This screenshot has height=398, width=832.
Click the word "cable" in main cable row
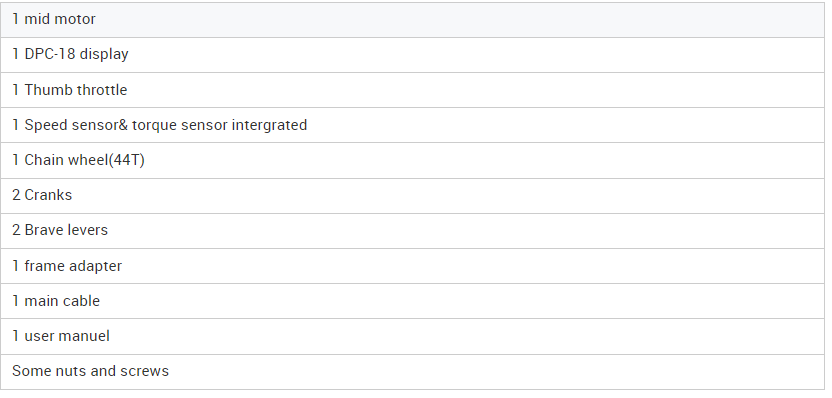[x=81, y=301]
